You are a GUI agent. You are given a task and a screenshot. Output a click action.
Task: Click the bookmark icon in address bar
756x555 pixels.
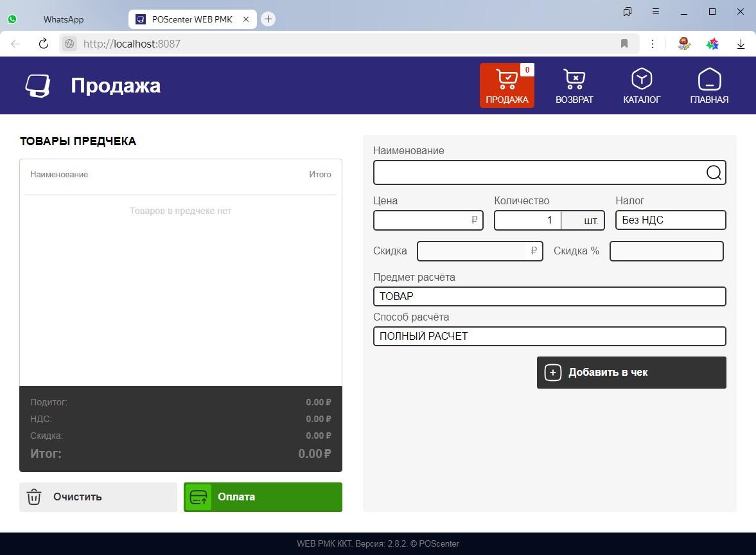coord(624,44)
